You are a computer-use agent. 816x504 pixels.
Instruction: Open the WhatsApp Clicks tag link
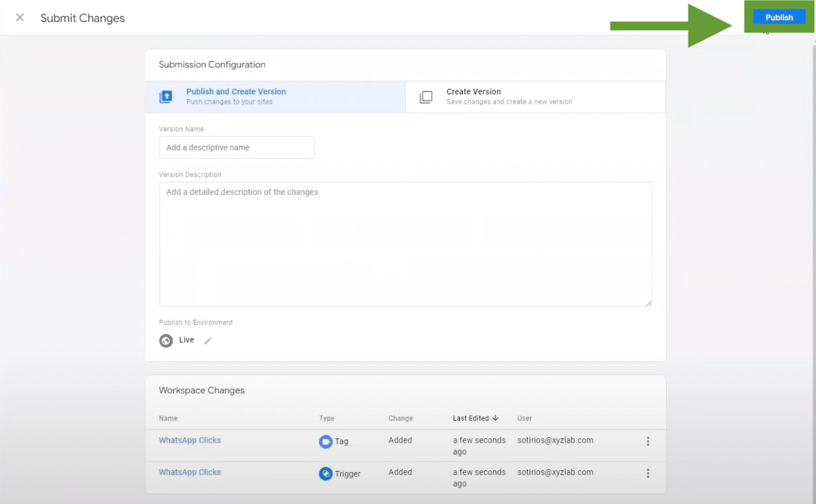click(x=190, y=440)
